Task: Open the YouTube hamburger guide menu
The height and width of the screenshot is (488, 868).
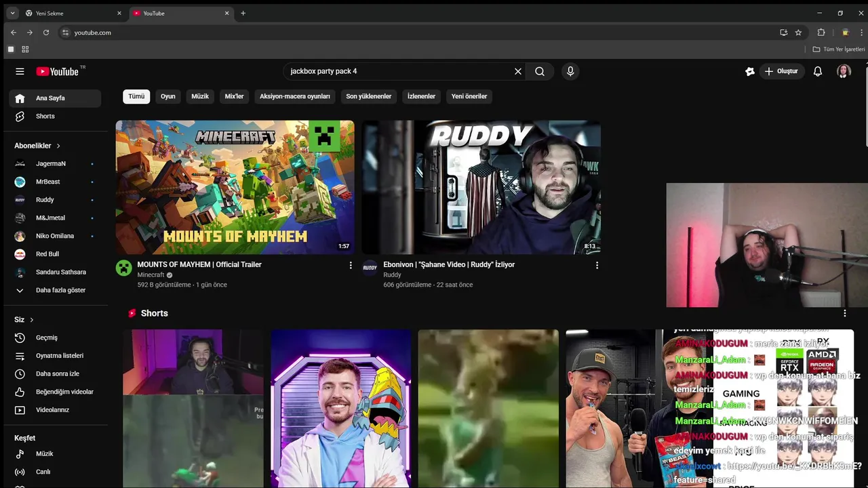Action: click(x=20, y=71)
